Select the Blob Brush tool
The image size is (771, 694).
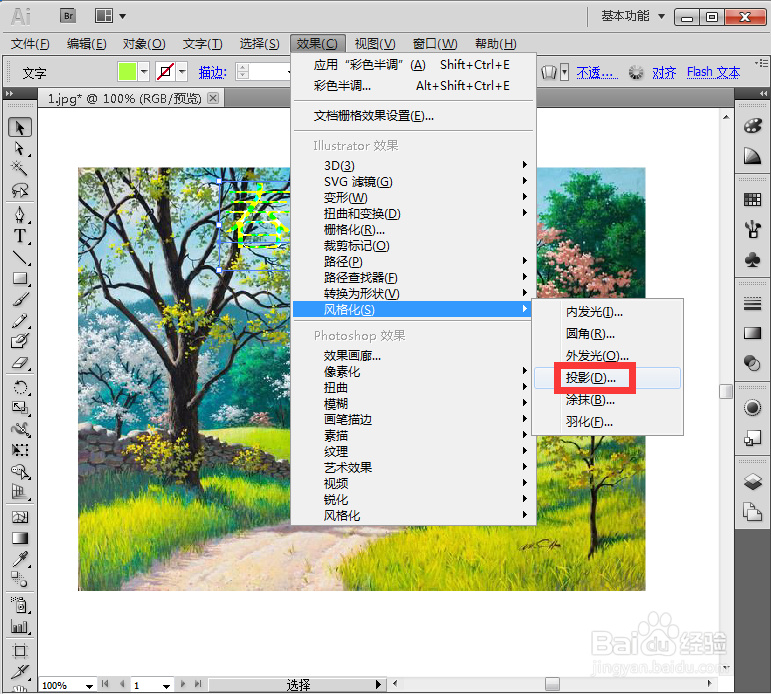pos(20,341)
